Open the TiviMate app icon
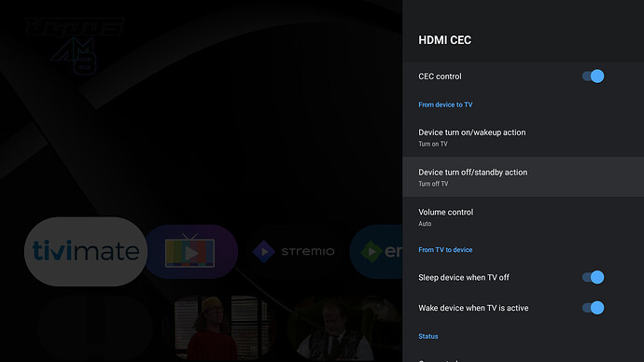The height and width of the screenshot is (362, 644). (86, 251)
